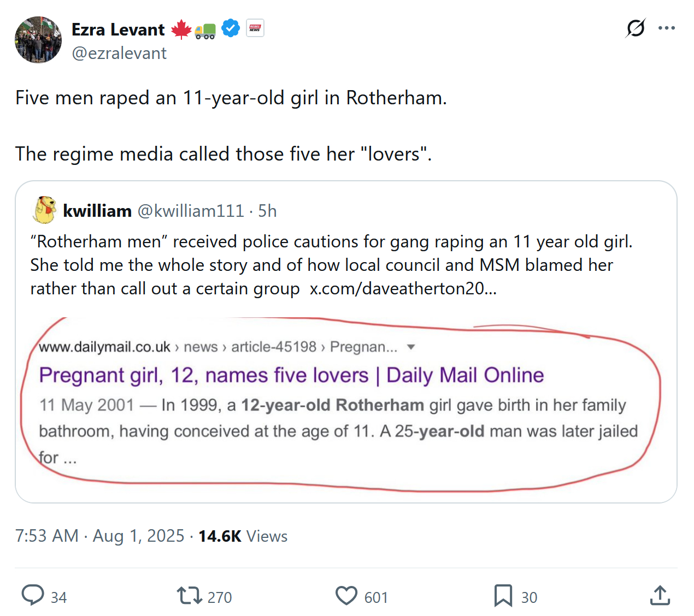
Task: View the 14.6K Views analytics
Action: [x=243, y=536]
